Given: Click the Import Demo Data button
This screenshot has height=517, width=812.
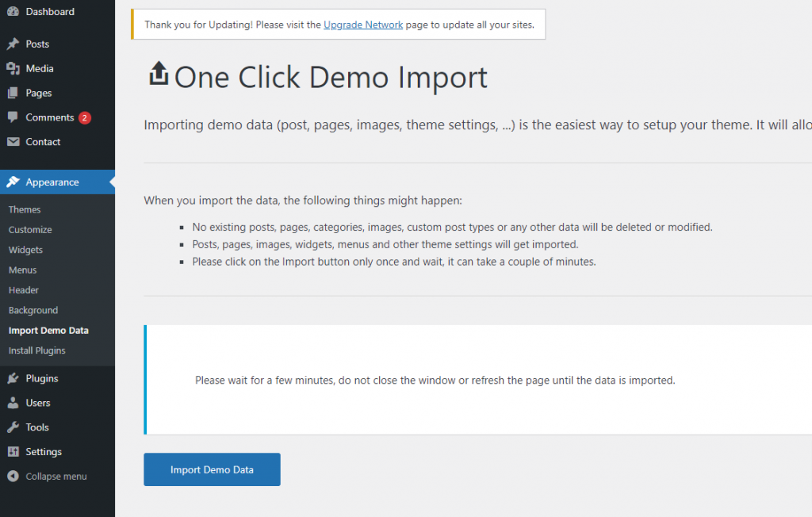Looking at the screenshot, I should coord(212,469).
